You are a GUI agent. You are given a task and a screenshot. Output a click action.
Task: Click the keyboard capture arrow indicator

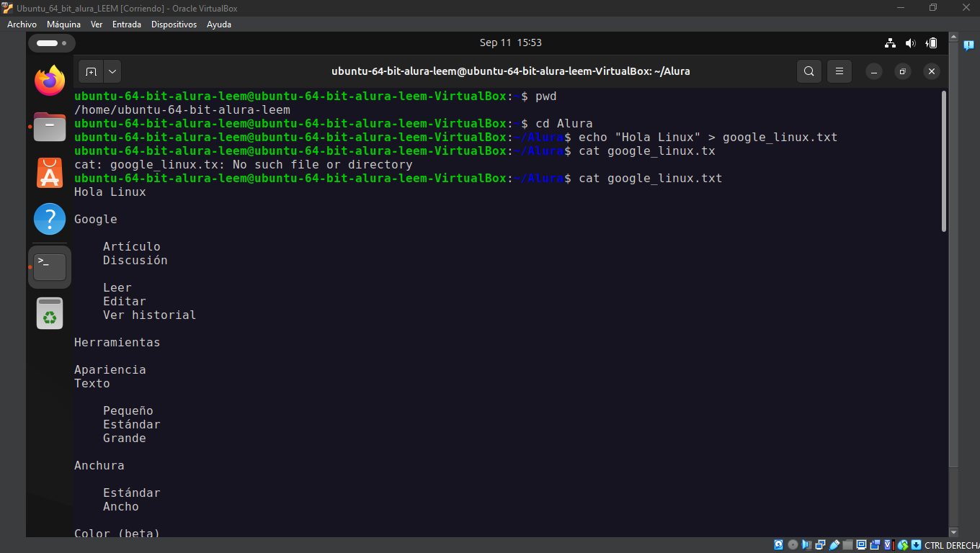916,545
